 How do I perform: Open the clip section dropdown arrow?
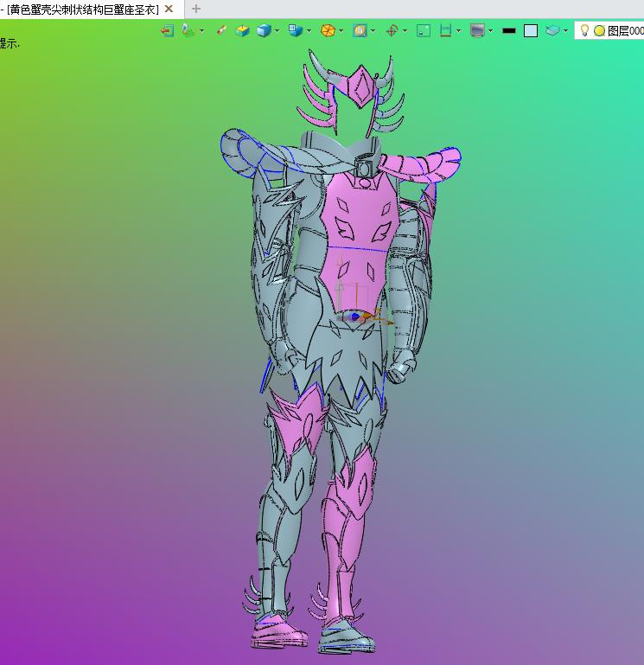pos(373,31)
